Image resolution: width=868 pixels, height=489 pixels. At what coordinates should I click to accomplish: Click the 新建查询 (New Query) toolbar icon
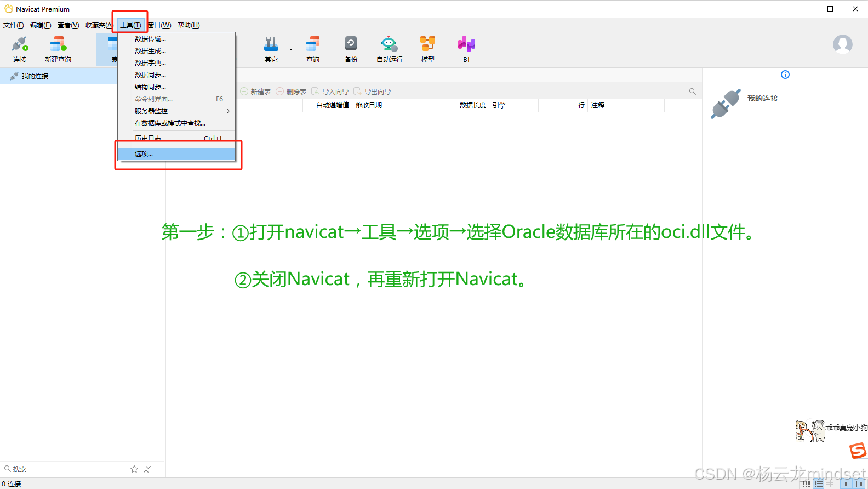(58, 49)
